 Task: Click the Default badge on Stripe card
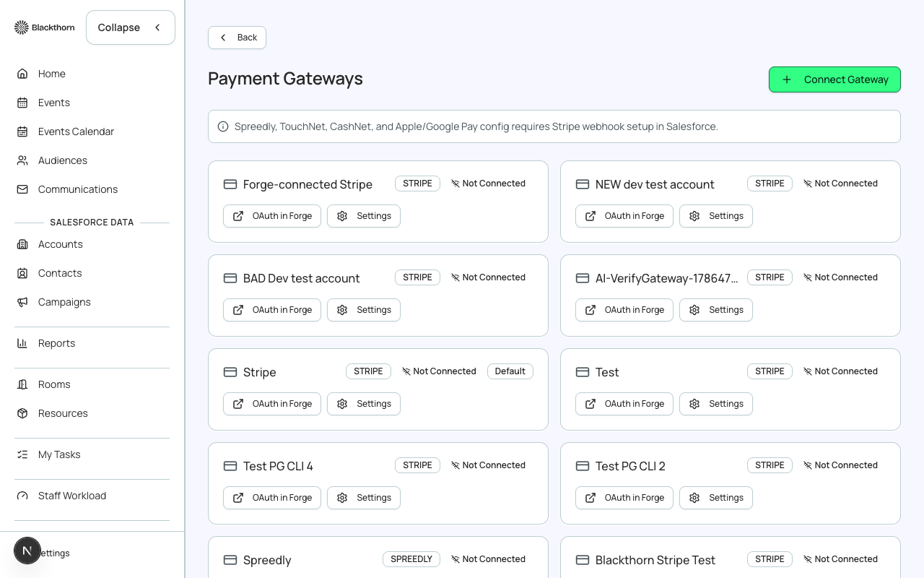510,371
